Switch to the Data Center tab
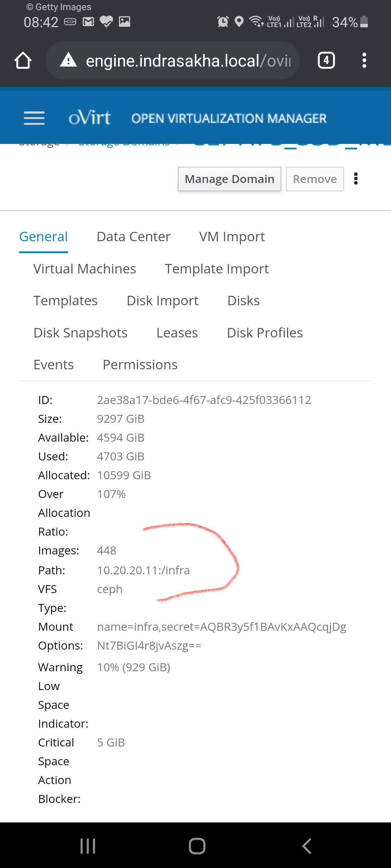The width and height of the screenshot is (391, 868). point(133,237)
